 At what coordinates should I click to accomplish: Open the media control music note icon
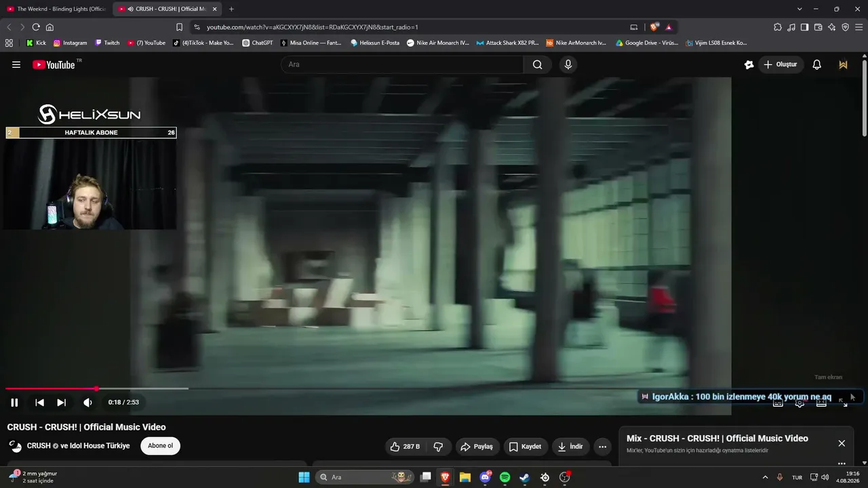click(x=791, y=27)
